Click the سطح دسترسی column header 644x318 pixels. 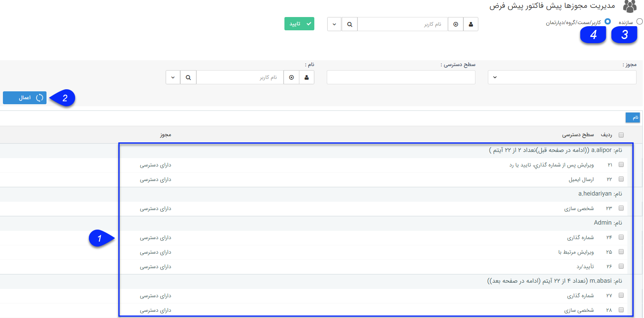pyautogui.click(x=578, y=135)
